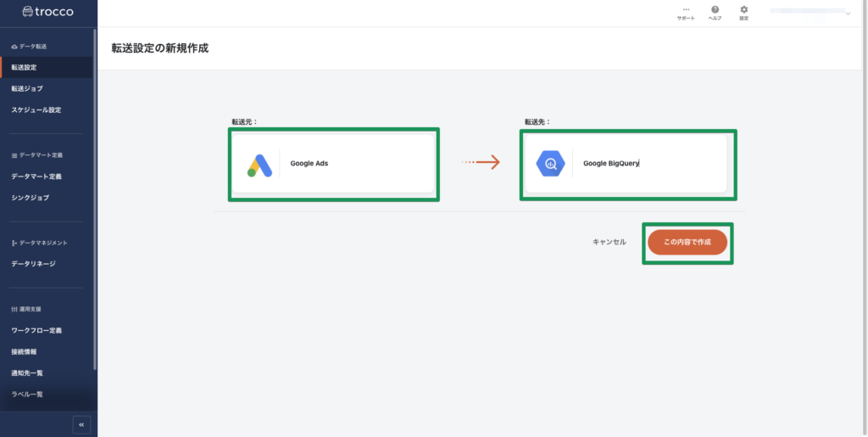Go to スケジュール設定
This screenshot has width=868, height=437.
point(36,109)
